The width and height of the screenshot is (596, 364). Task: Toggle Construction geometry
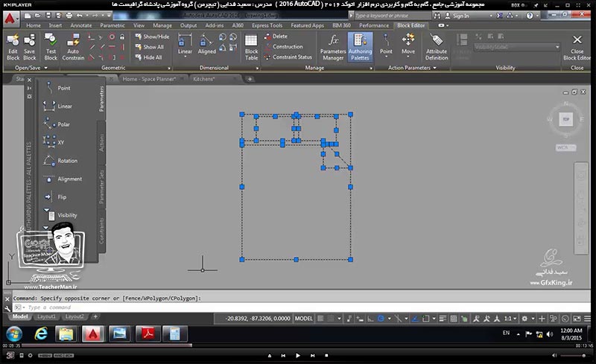tap(284, 46)
